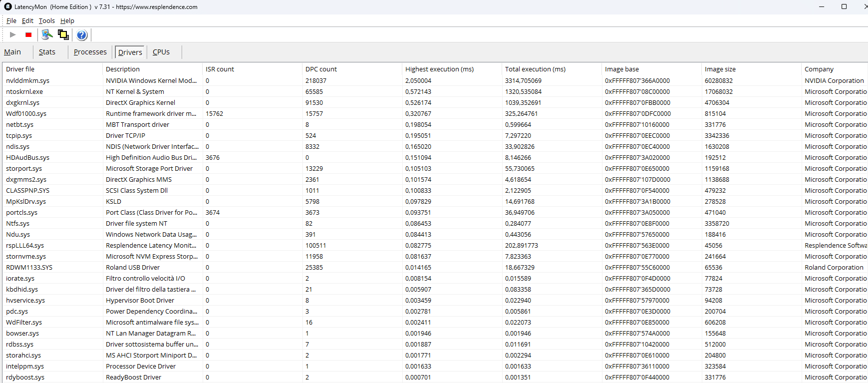Screen dimensions: 868x383
Task: Stop monitoring with the red square
Action: coord(28,34)
